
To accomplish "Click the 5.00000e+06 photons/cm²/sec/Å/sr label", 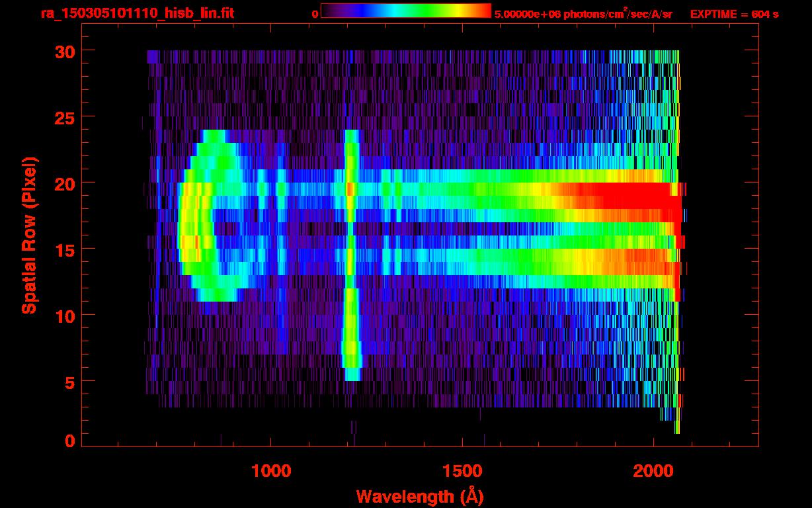I will (x=583, y=14).
